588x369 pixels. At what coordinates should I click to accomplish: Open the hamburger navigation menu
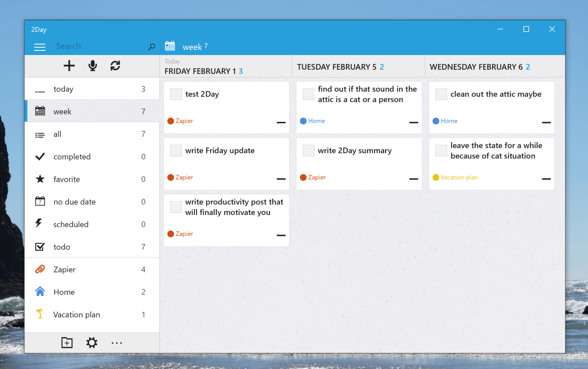pos(39,47)
